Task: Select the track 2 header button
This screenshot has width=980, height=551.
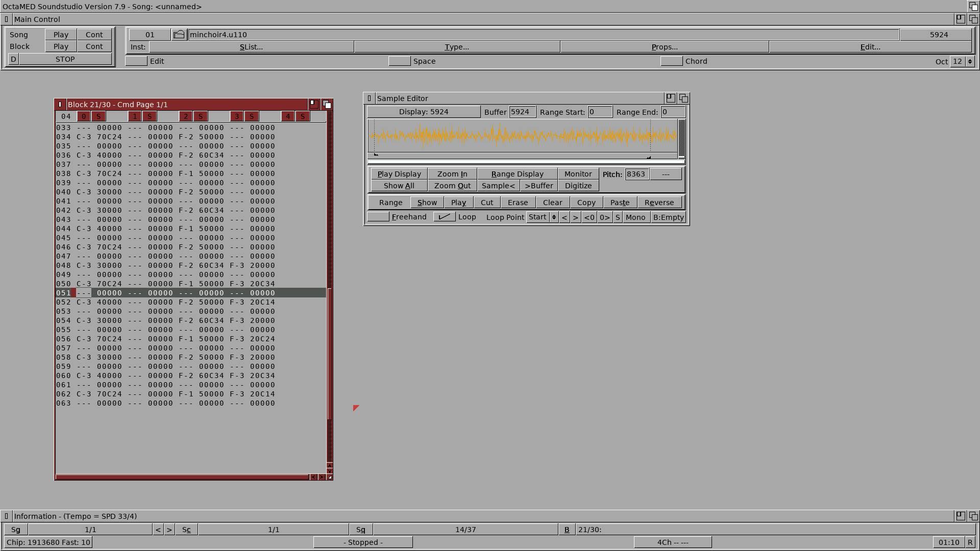Action: click(x=186, y=116)
